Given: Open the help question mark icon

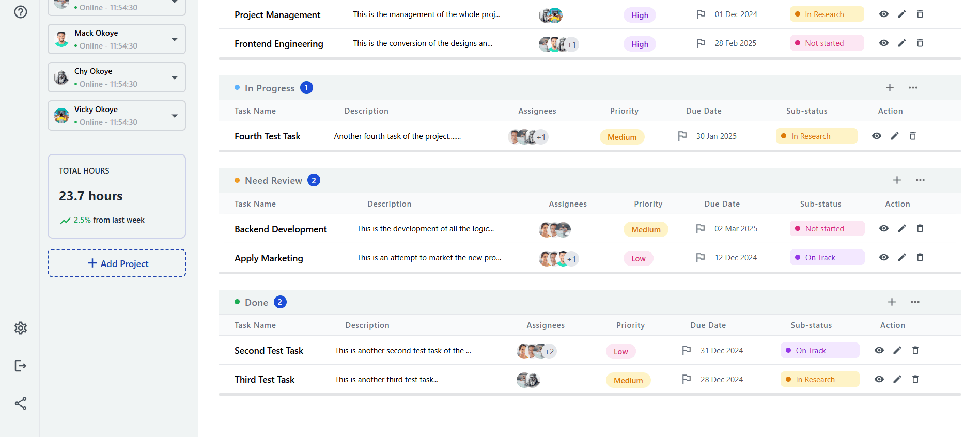Looking at the screenshot, I should [21, 12].
